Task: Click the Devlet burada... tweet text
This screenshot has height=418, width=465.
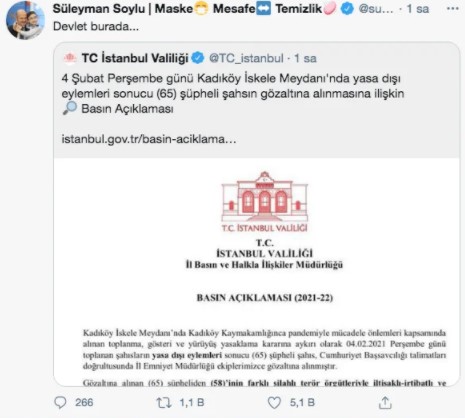Action: coord(96,26)
